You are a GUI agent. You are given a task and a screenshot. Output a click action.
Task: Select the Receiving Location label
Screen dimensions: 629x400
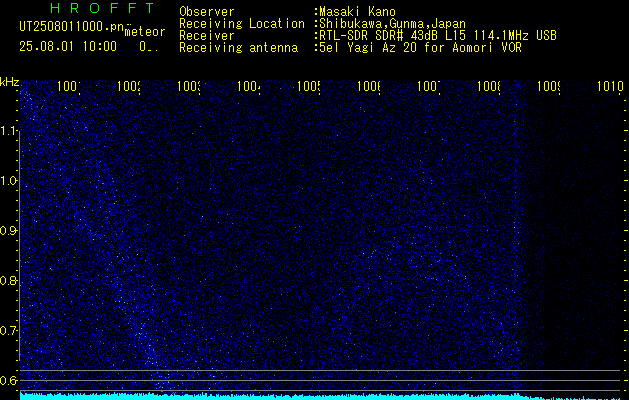(x=242, y=24)
